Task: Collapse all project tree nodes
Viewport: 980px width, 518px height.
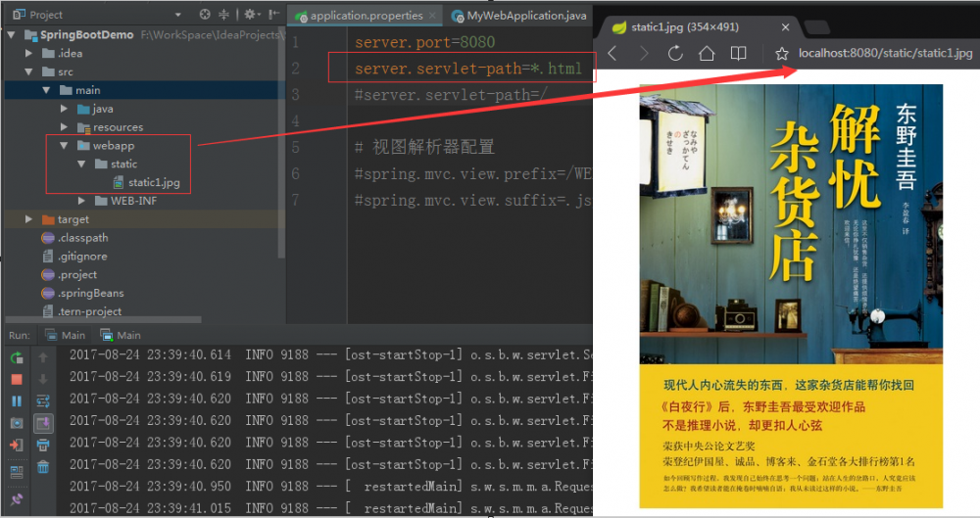Action: [x=223, y=15]
